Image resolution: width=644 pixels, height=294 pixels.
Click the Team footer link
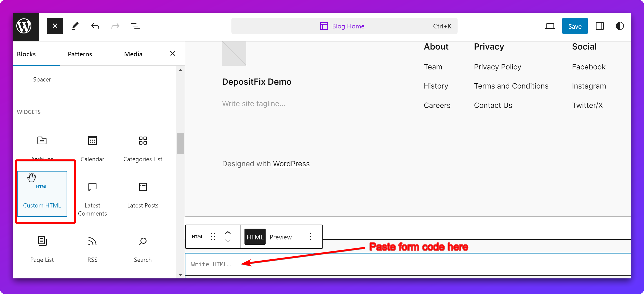pyautogui.click(x=433, y=67)
